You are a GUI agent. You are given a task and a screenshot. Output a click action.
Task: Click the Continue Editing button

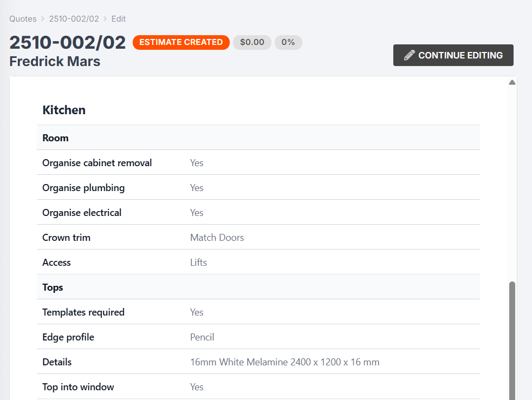453,55
